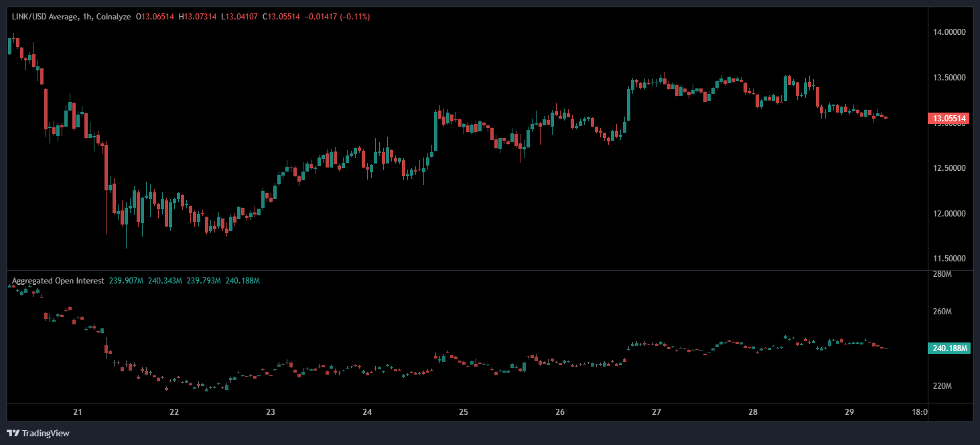Click the green 240.188M open interest tag
This screenshot has width=980, height=445.
click(948, 348)
